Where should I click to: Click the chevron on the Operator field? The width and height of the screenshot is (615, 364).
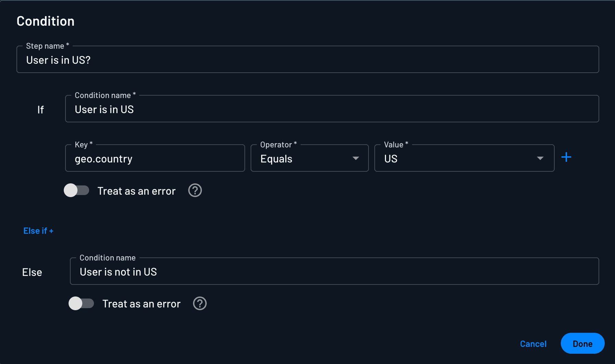pyautogui.click(x=356, y=158)
